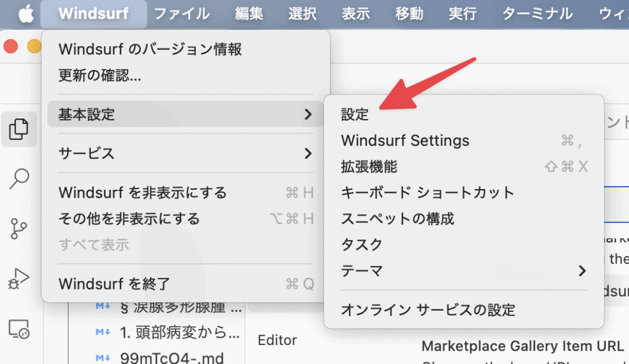Select Windsurf Settings in submenu

(464, 141)
